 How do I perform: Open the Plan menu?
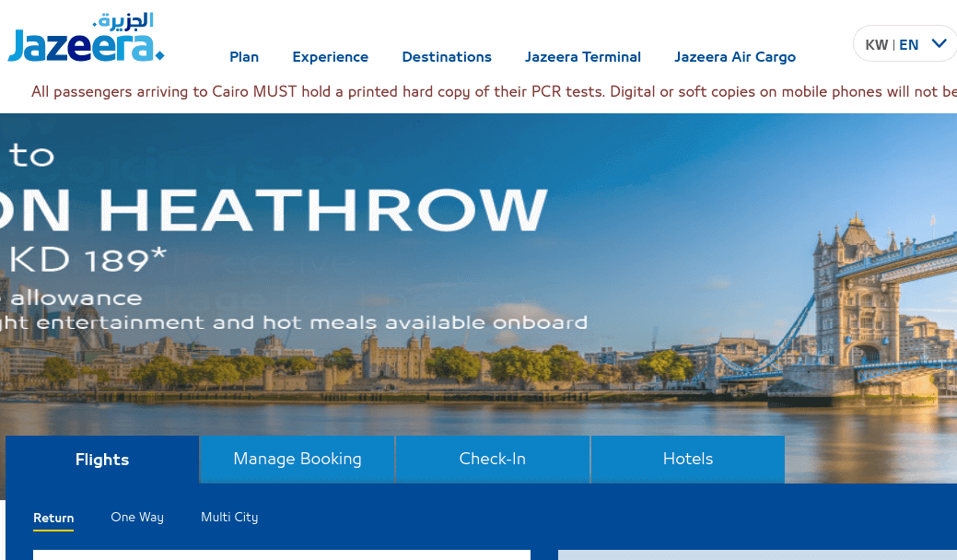click(244, 57)
